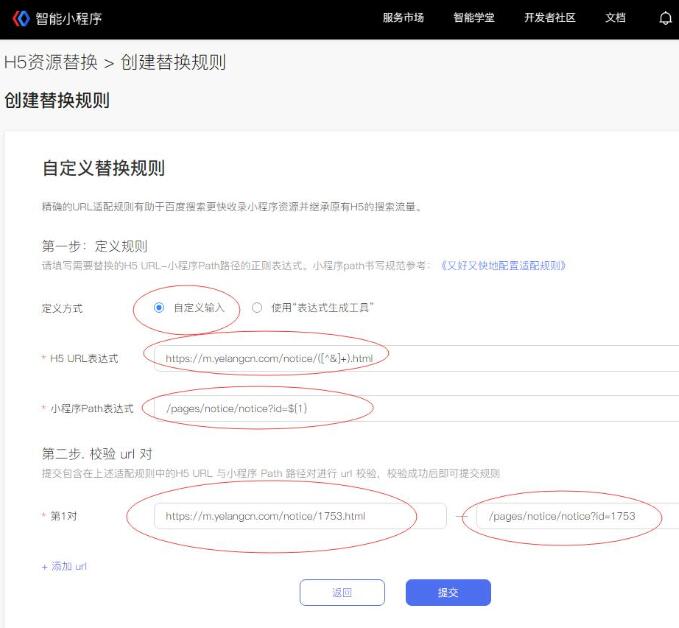This screenshot has height=628, width=679.
Task: Submit the rule with 提交 button
Action: [448, 592]
